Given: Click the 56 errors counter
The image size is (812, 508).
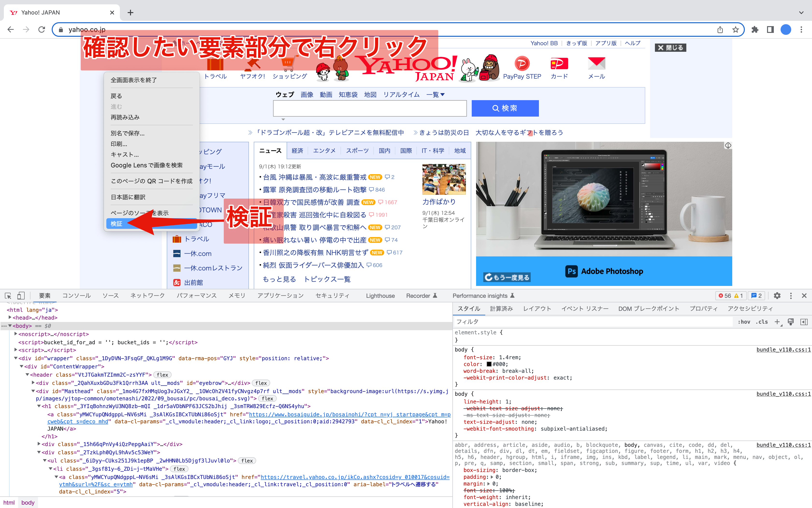Looking at the screenshot, I should point(725,296).
